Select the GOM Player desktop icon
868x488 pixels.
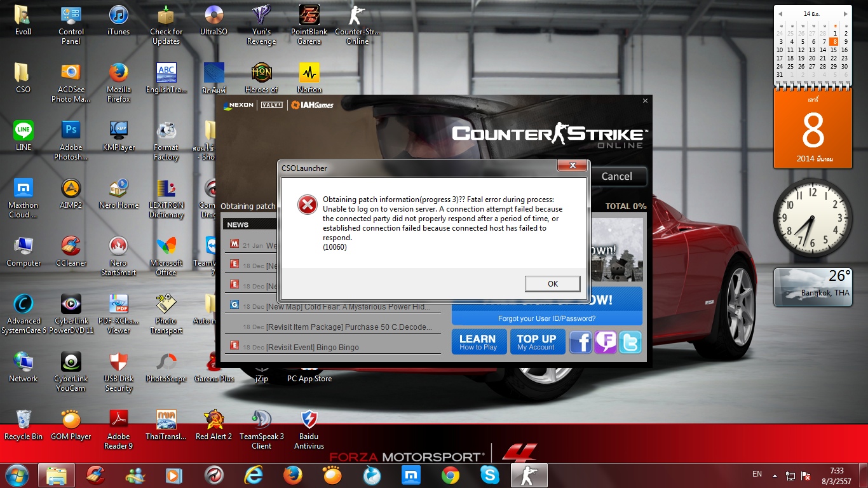pyautogui.click(x=71, y=425)
